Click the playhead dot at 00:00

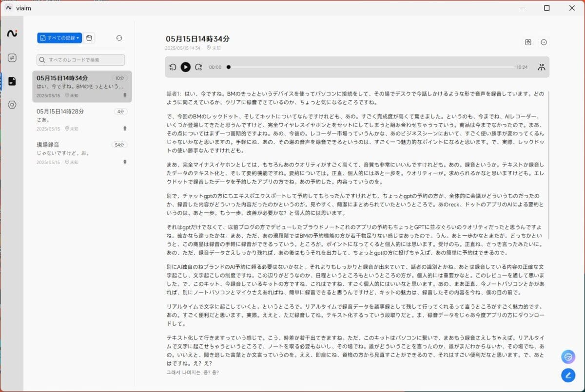[x=229, y=67]
